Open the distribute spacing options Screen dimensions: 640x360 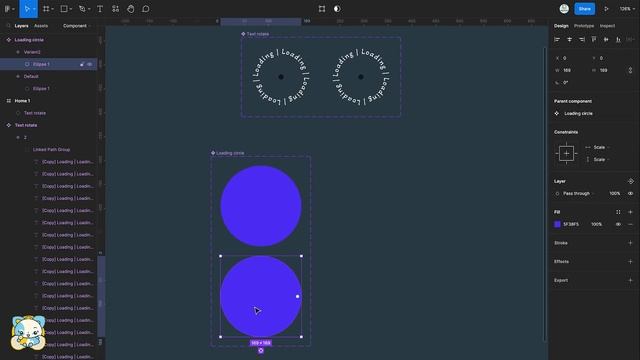tap(630, 40)
